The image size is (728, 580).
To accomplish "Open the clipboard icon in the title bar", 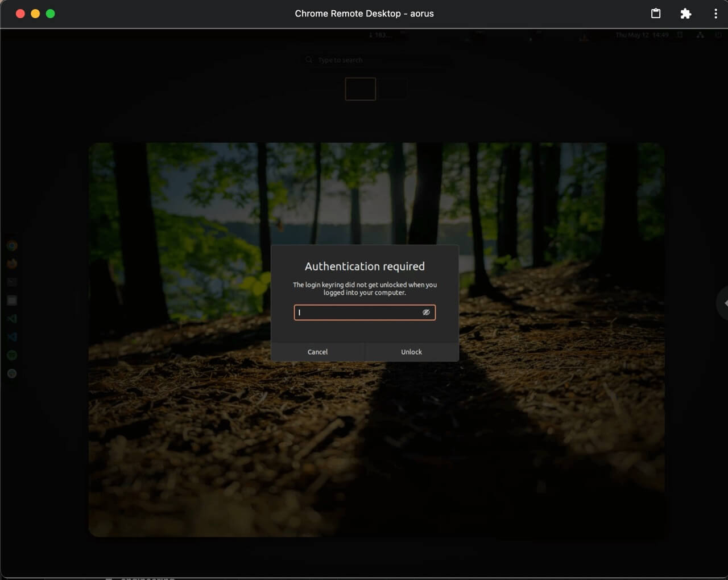I will pos(656,14).
